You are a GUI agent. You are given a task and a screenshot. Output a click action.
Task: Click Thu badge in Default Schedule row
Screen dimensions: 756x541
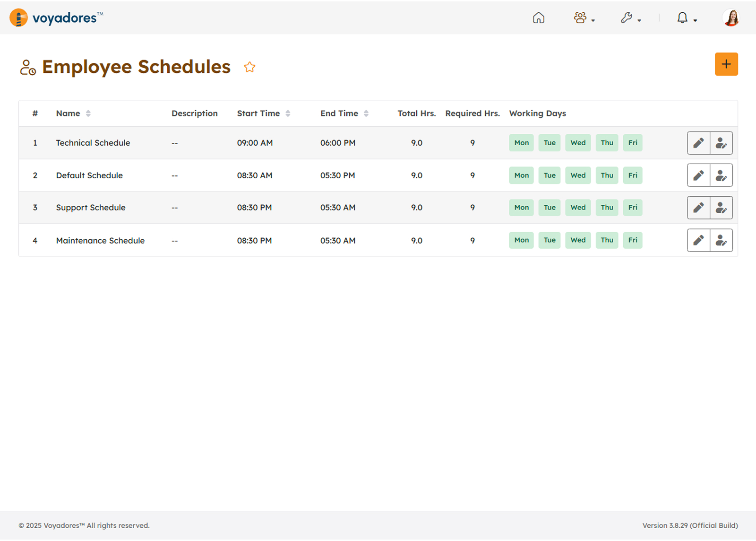pos(607,175)
